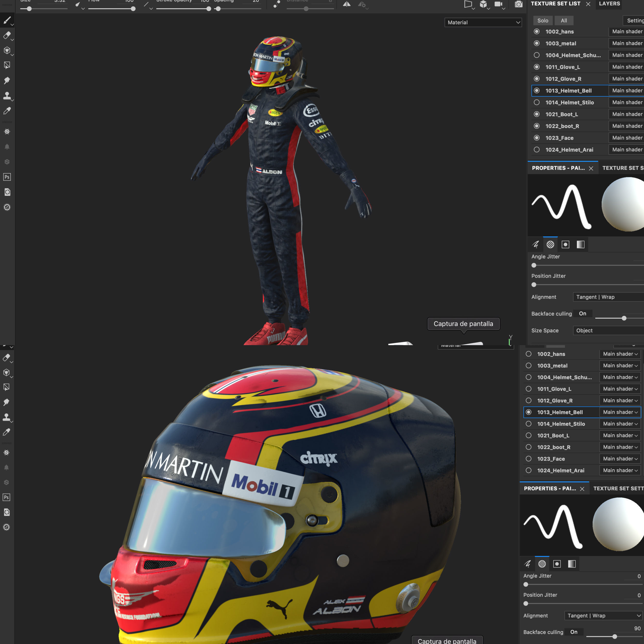Select 1021_Boot_L radio in lower texture set list
The width and height of the screenshot is (644, 644).
coord(529,435)
